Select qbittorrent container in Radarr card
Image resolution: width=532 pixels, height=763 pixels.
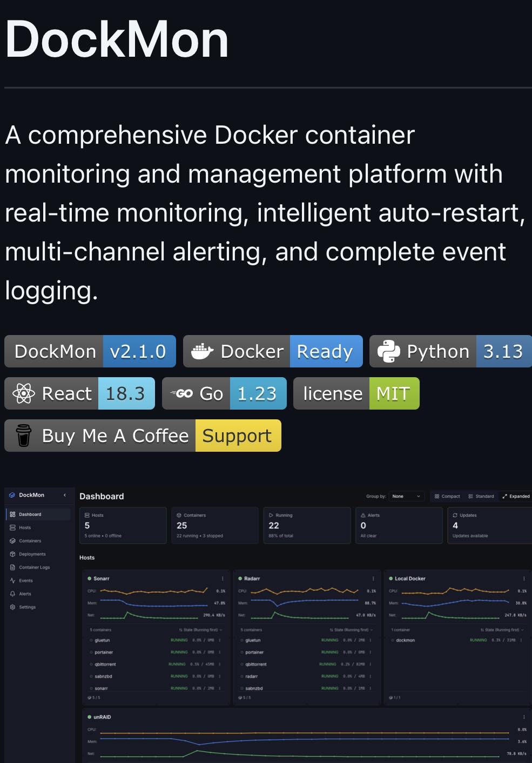coord(256,665)
